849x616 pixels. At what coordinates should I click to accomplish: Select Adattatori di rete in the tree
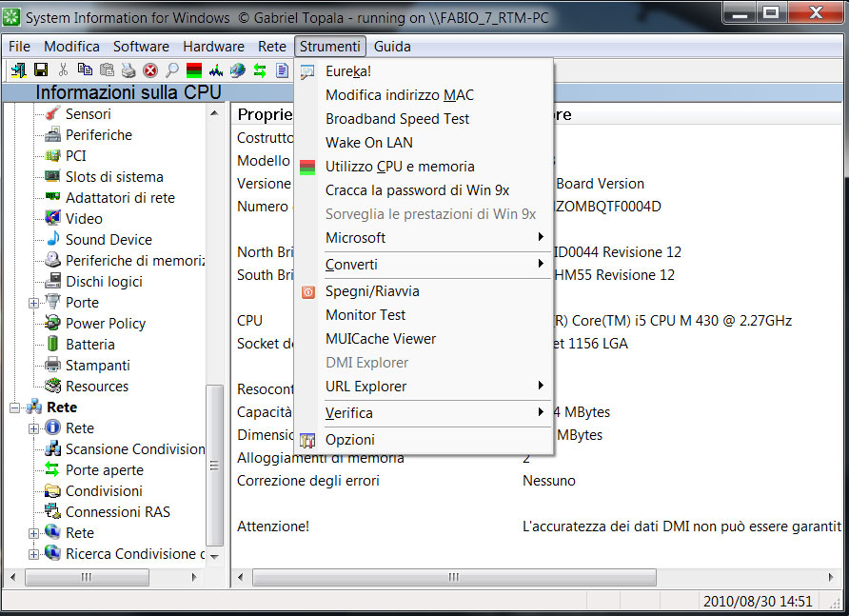pyautogui.click(x=120, y=198)
